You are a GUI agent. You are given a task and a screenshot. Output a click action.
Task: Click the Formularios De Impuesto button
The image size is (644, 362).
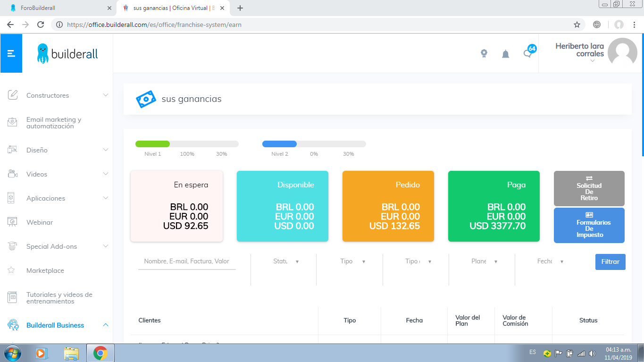tap(589, 225)
